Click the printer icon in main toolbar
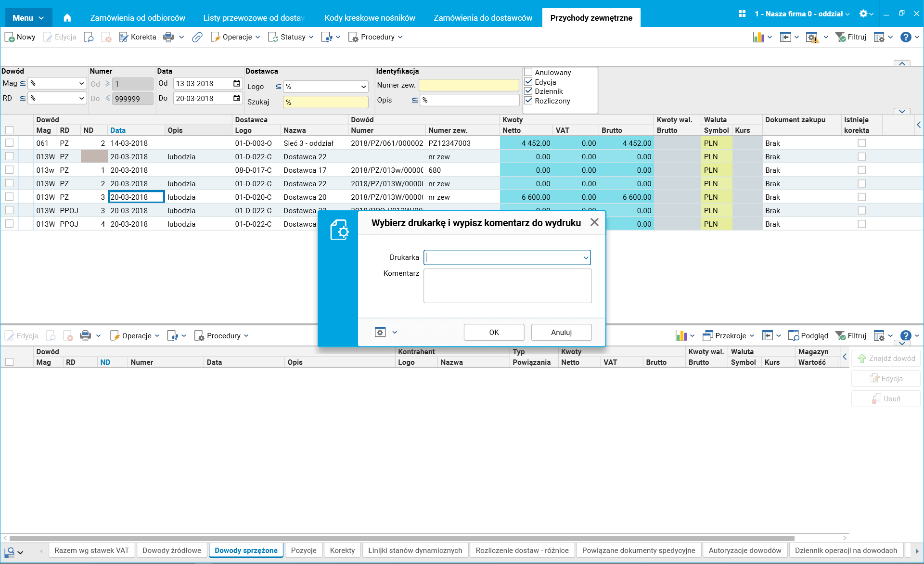 tap(168, 37)
